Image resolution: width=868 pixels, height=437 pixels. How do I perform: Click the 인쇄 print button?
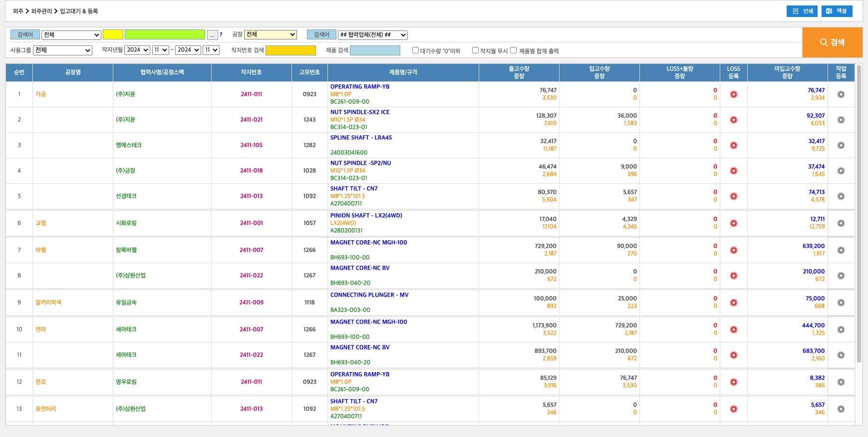[x=802, y=11]
